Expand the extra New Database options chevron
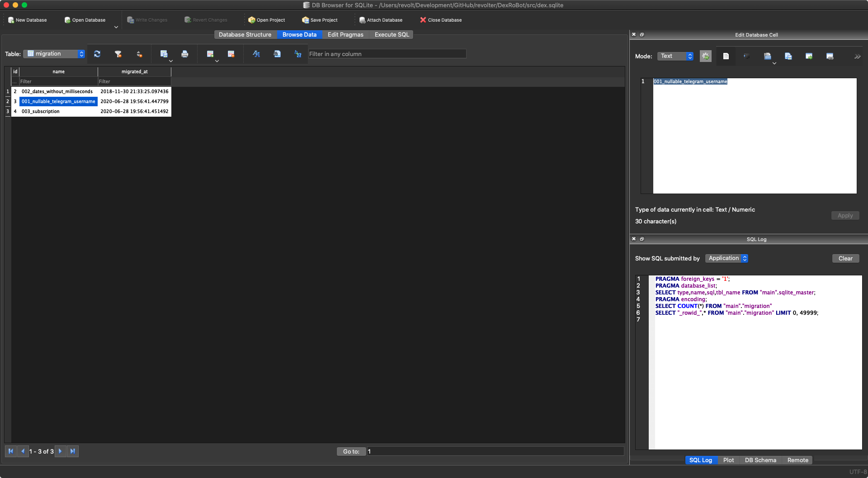The image size is (868, 478). [116, 27]
